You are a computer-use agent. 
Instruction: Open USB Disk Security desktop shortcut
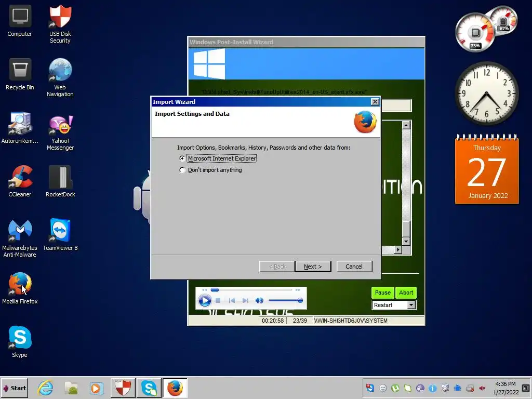[60, 24]
